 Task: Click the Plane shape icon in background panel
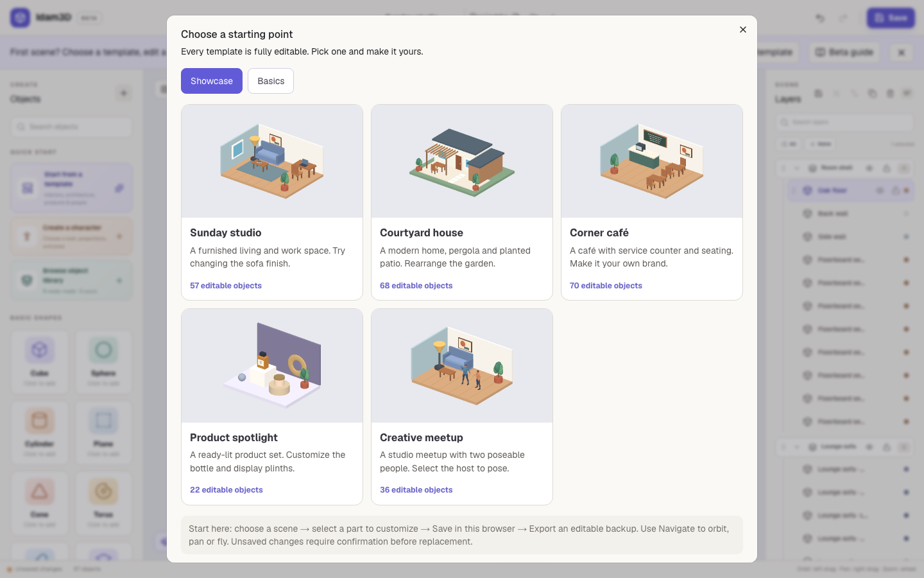click(103, 421)
